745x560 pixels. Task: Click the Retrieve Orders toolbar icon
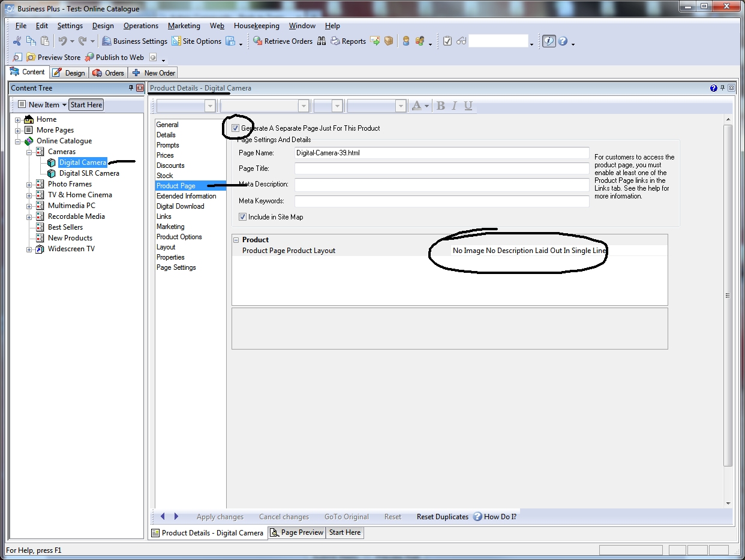(257, 41)
